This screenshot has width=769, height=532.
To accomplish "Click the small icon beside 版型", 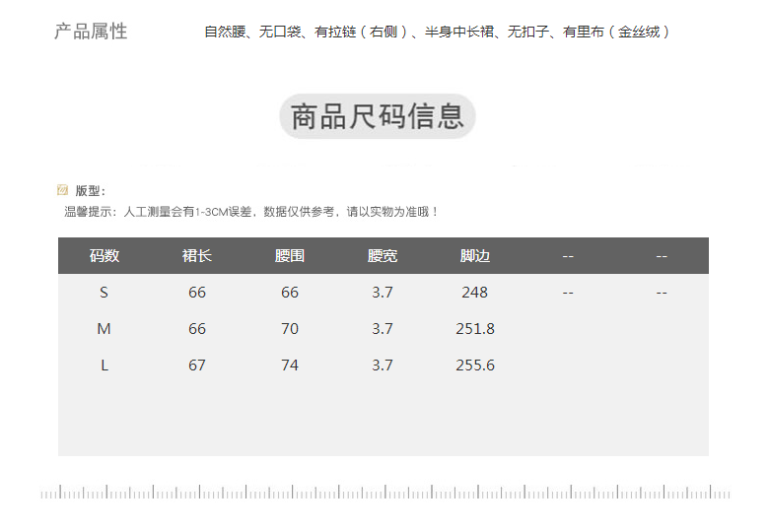I will point(63,190).
